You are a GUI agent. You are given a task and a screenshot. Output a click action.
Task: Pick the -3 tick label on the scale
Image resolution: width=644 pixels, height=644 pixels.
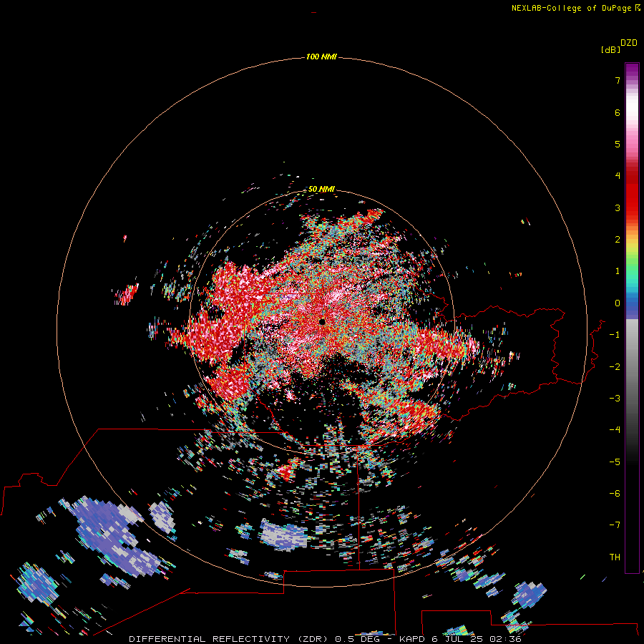click(615, 399)
